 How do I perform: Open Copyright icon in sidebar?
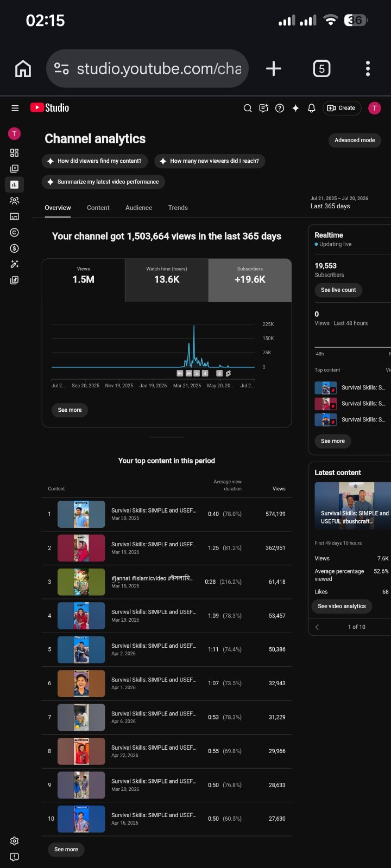(x=15, y=232)
